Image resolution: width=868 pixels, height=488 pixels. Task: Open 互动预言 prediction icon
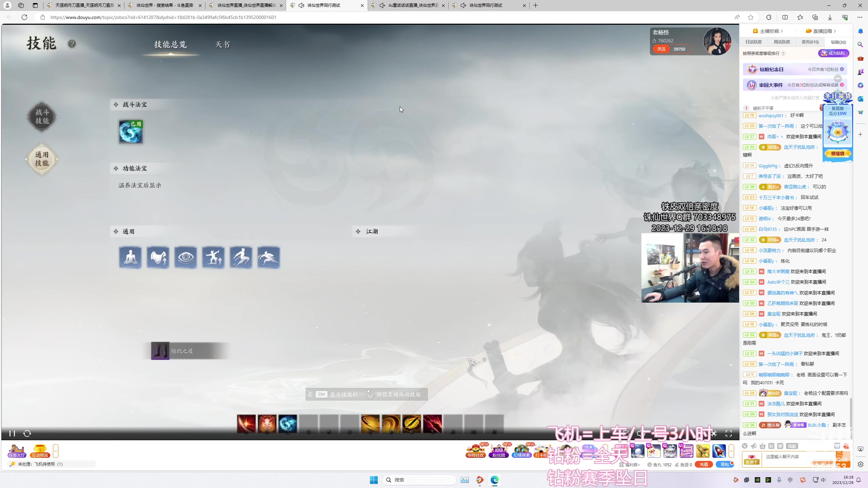click(x=40, y=451)
